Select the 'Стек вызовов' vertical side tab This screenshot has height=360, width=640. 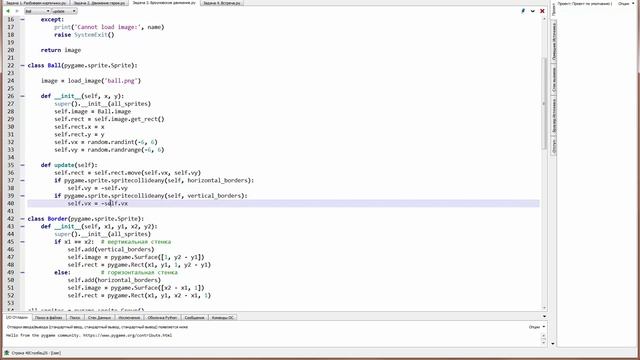pos(553,79)
